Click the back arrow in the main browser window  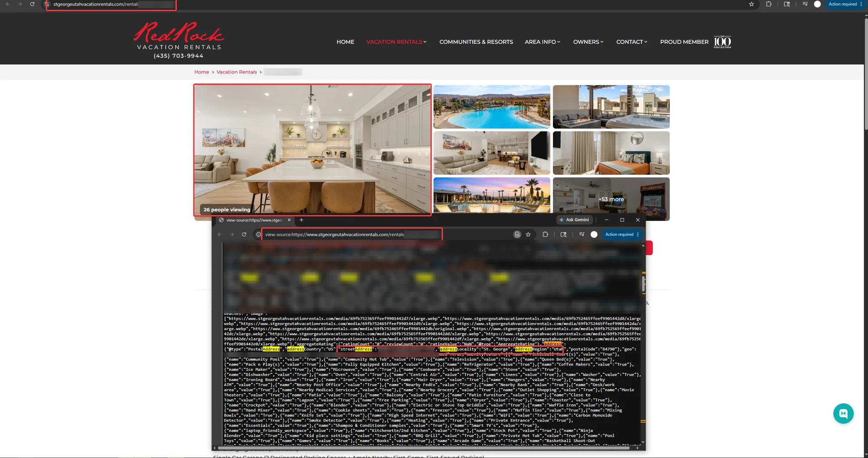pos(8,4)
